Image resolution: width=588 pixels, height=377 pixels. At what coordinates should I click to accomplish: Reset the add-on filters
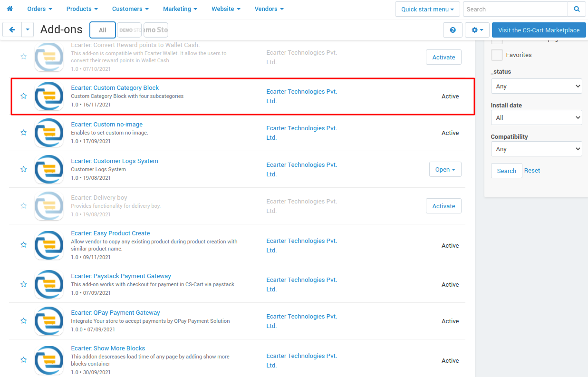click(532, 170)
